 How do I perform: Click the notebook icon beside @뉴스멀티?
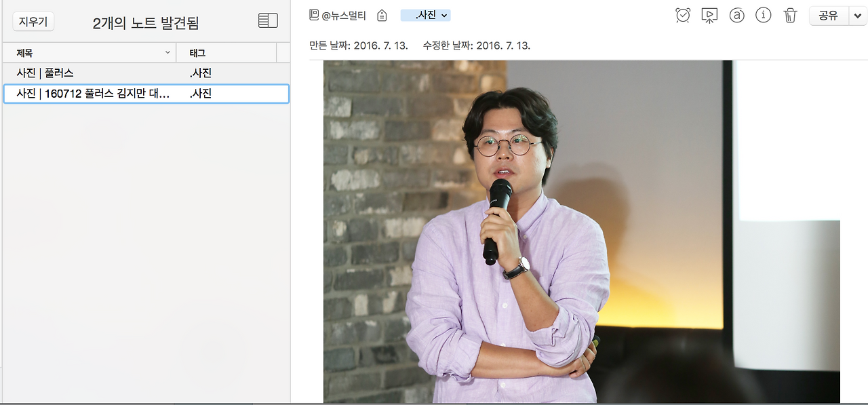point(314,15)
